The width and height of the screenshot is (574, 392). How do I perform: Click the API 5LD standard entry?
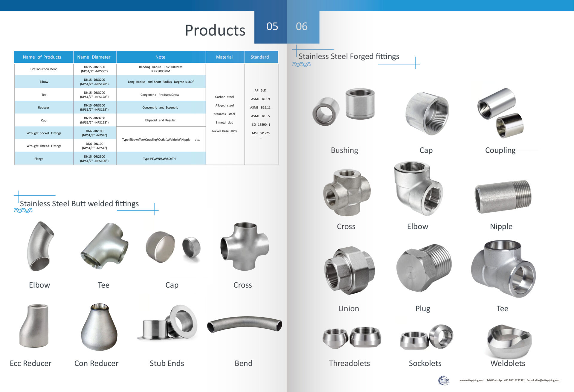click(260, 90)
